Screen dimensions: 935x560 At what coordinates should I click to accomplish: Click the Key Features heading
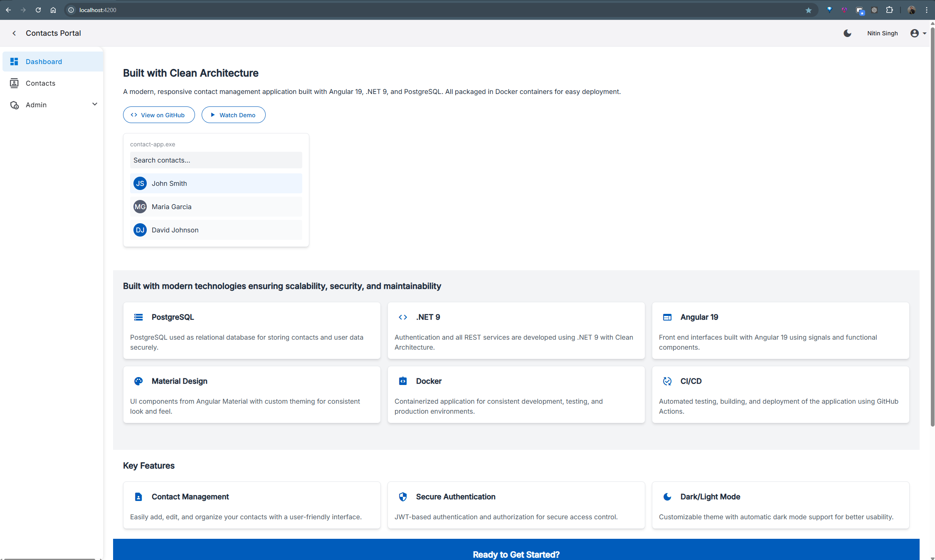148,466
